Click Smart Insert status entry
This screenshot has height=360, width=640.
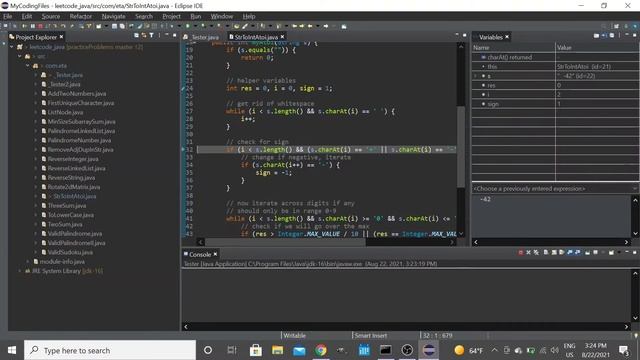[x=371, y=336]
